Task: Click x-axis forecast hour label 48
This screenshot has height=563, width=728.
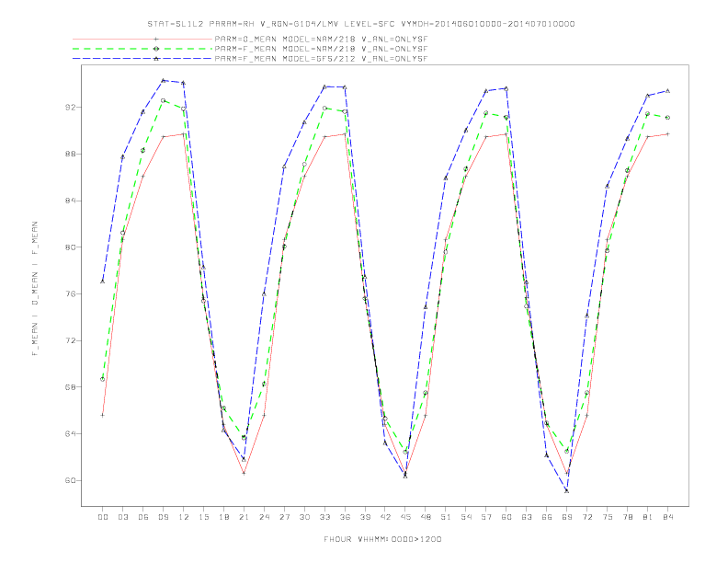Action: click(x=426, y=517)
